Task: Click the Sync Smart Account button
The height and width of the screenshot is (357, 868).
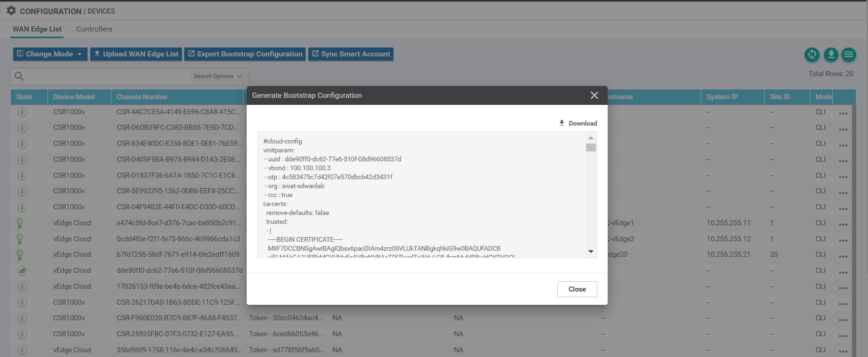Action: 351,54
